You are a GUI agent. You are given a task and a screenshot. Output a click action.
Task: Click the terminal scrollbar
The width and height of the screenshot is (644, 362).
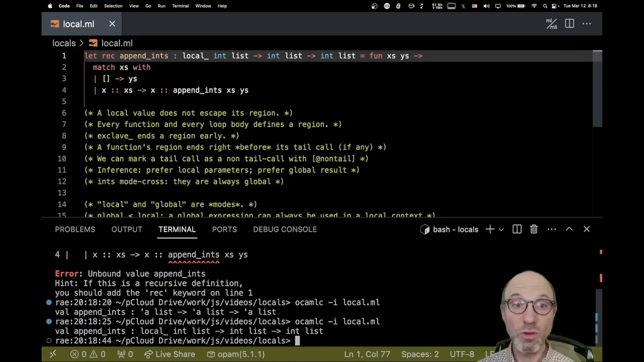click(599, 317)
